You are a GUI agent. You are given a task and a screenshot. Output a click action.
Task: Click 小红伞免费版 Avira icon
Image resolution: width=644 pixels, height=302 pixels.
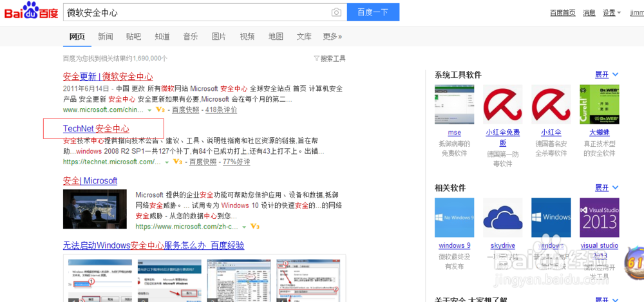point(503,104)
